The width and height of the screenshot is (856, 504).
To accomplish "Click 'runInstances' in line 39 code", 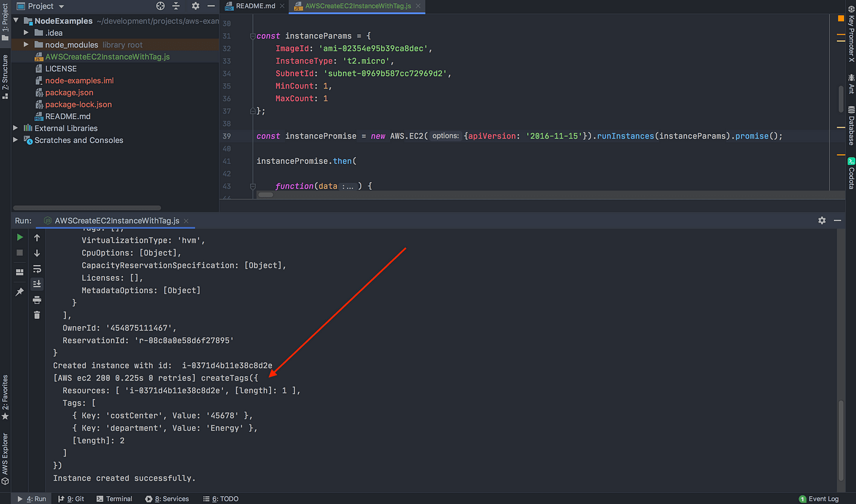I will point(625,136).
